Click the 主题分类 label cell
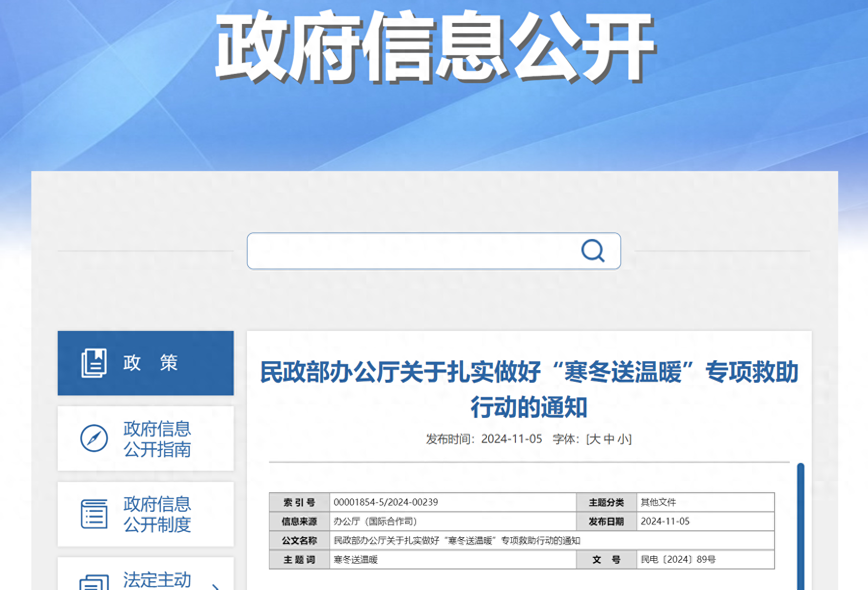This screenshot has width=868, height=590. coord(606,502)
